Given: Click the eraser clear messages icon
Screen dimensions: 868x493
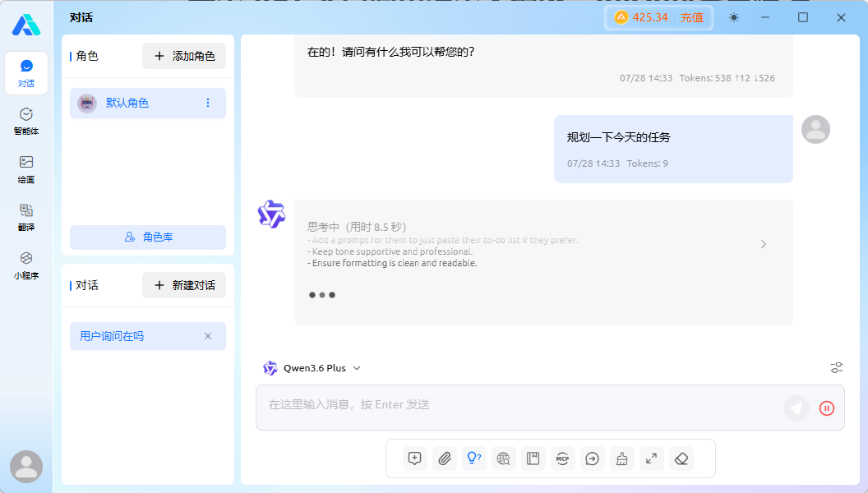Looking at the screenshot, I should (681, 458).
